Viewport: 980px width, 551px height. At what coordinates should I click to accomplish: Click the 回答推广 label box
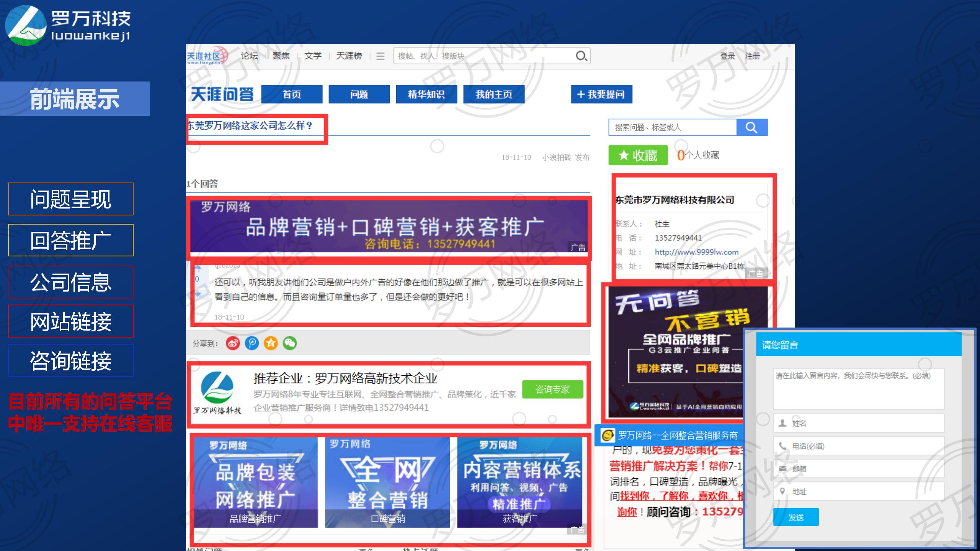point(71,240)
